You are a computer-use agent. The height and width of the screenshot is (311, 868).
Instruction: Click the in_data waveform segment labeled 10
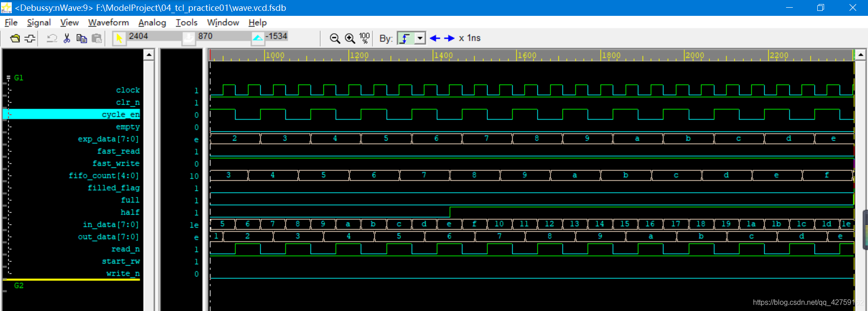[499, 224]
